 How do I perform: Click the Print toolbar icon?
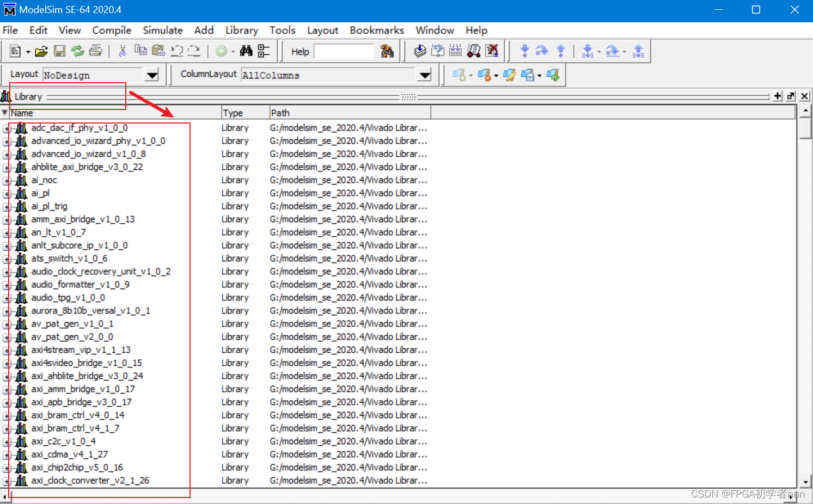(95, 51)
